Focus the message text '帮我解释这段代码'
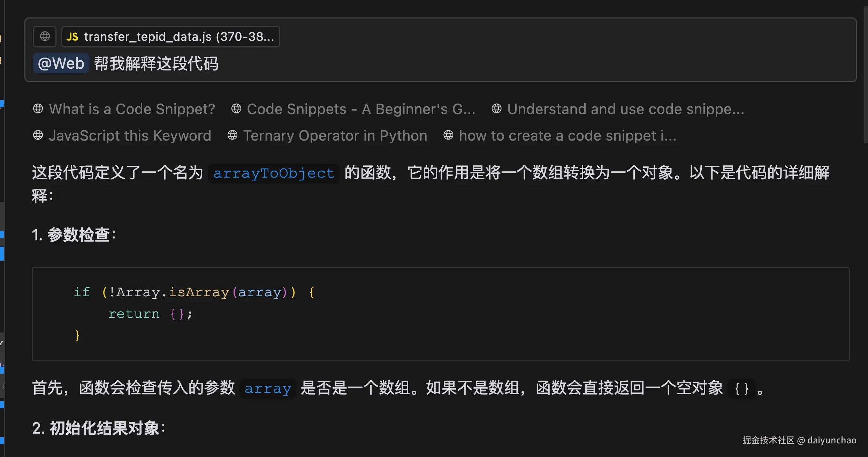The image size is (868, 457). click(x=156, y=64)
